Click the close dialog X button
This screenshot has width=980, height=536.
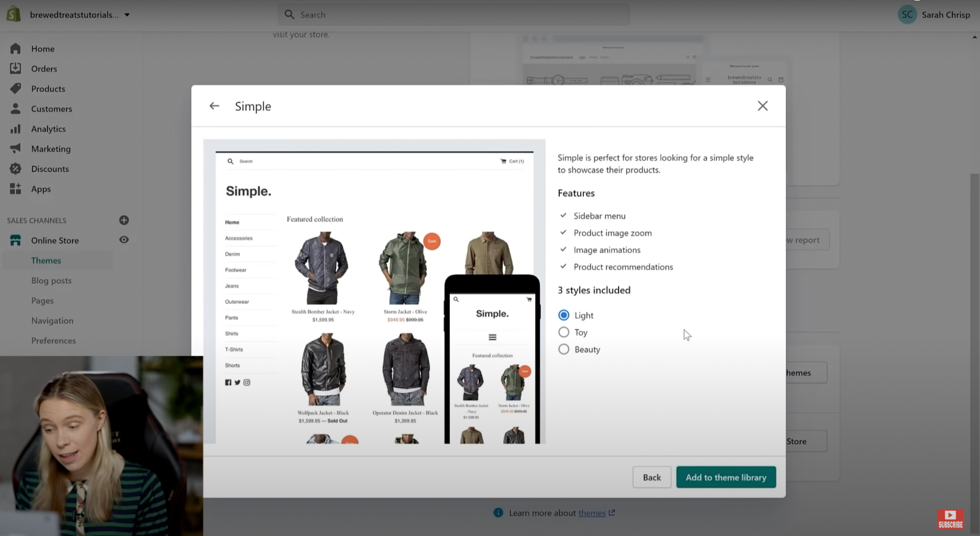click(763, 106)
